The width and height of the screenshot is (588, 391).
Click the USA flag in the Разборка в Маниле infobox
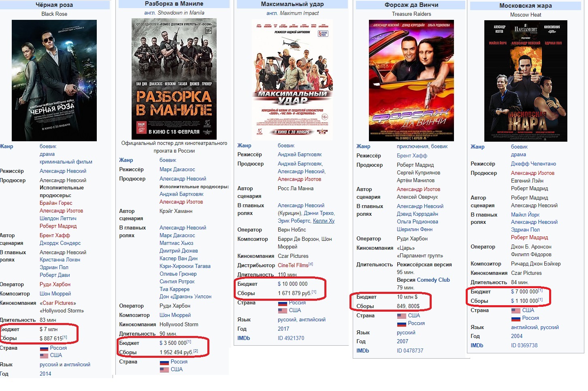coord(164,370)
